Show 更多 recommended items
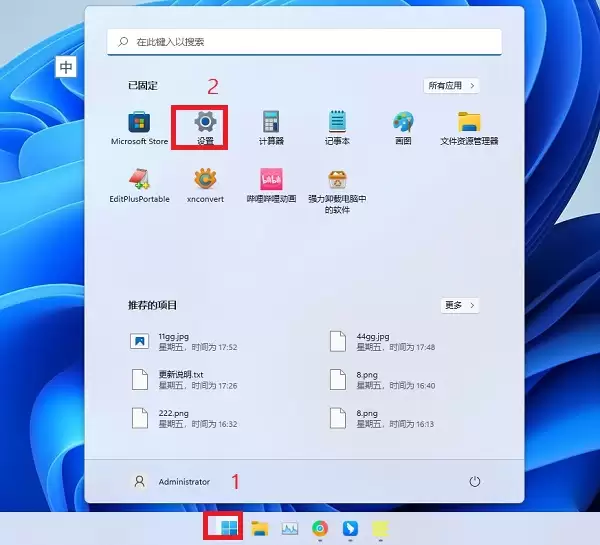 point(460,305)
